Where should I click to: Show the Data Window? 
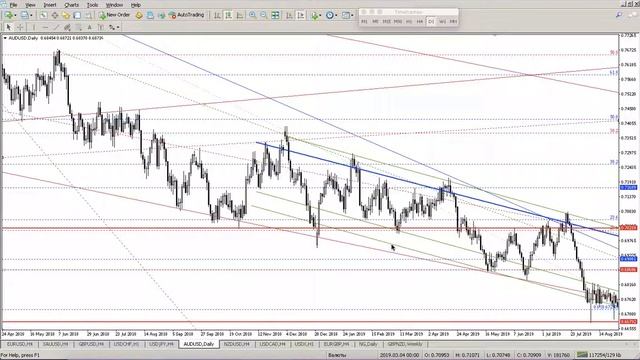55,15
